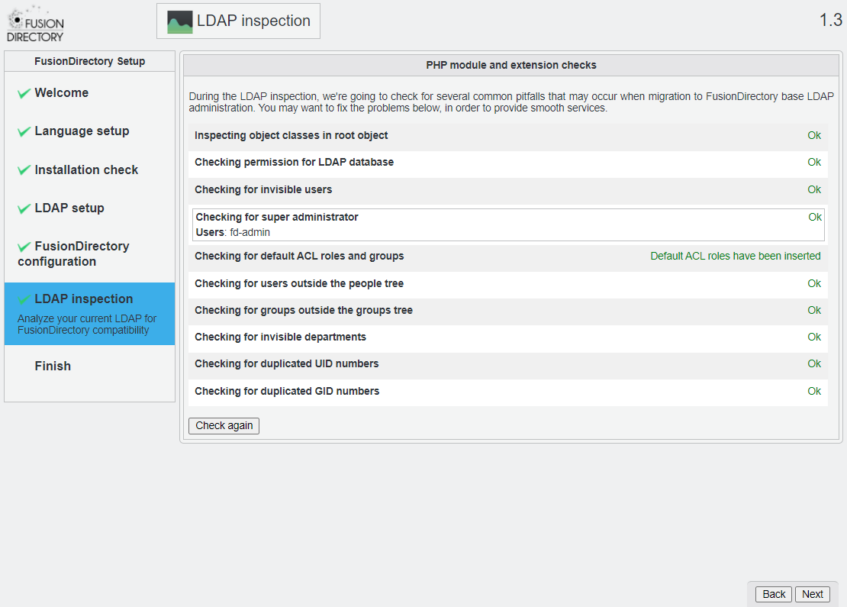Click the Next button
The image size is (847, 607).
[812, 594]
